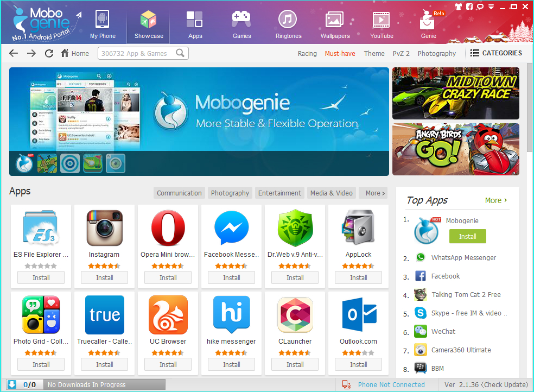Install ES File Explorer
Image resolution: width=534 pixels, height=392 pixels.
click(x=41, y=277)
